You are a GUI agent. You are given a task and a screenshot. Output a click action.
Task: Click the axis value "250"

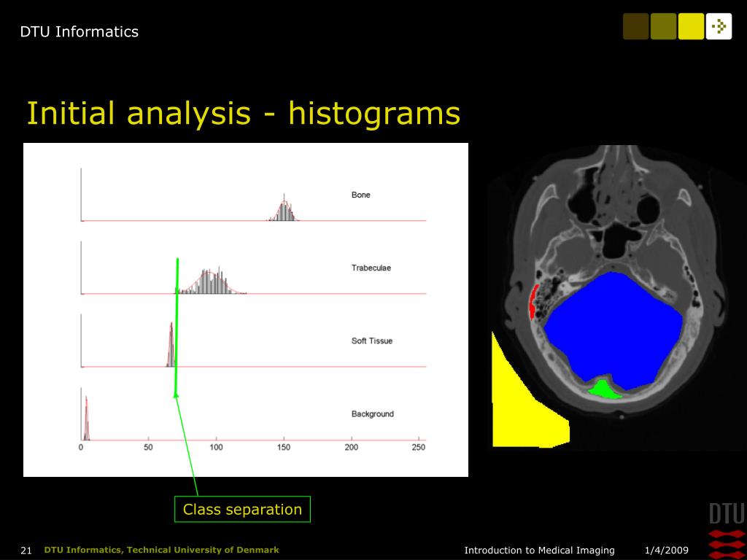[419, 447]
